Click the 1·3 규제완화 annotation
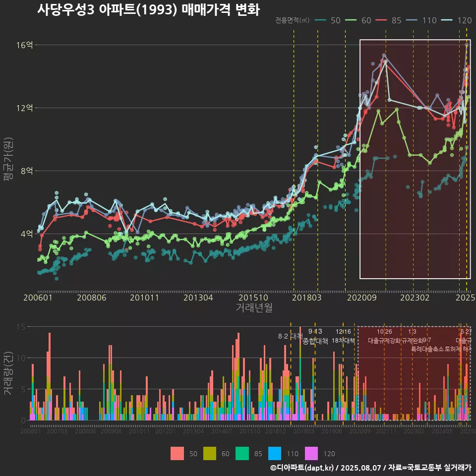The image size is (476, 476). (x=412, y=336)
